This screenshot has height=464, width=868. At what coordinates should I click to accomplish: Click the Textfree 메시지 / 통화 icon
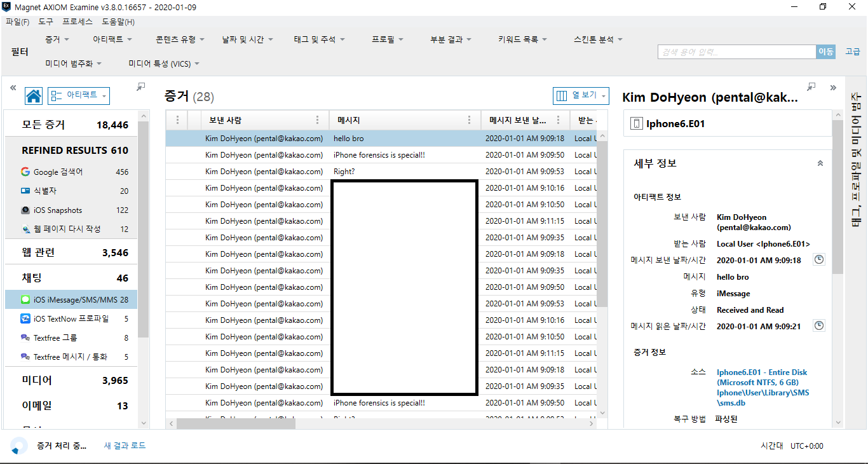click(x=25, y=357)
